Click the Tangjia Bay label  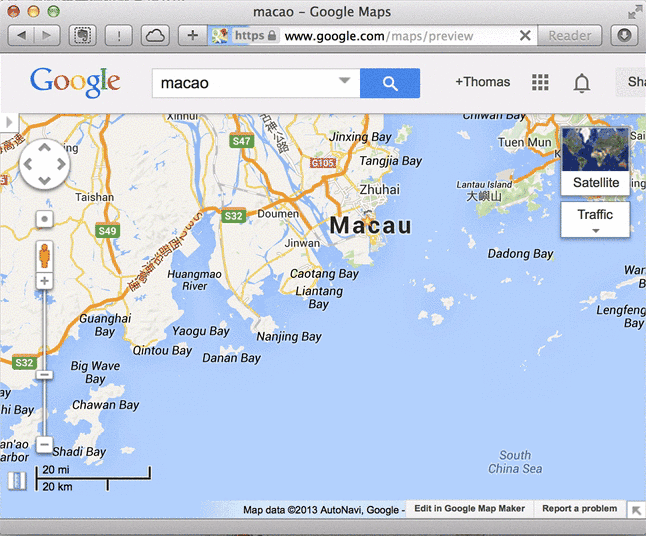(x=391, y=161)
